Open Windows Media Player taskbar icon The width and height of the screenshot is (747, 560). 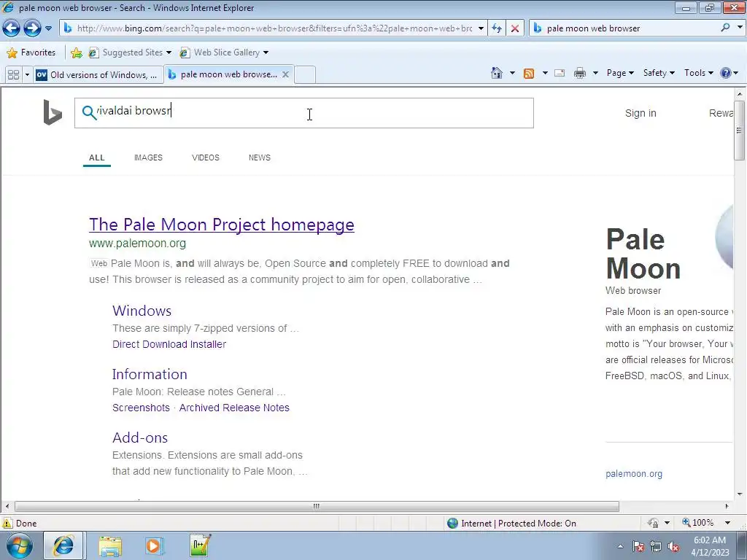154,545
